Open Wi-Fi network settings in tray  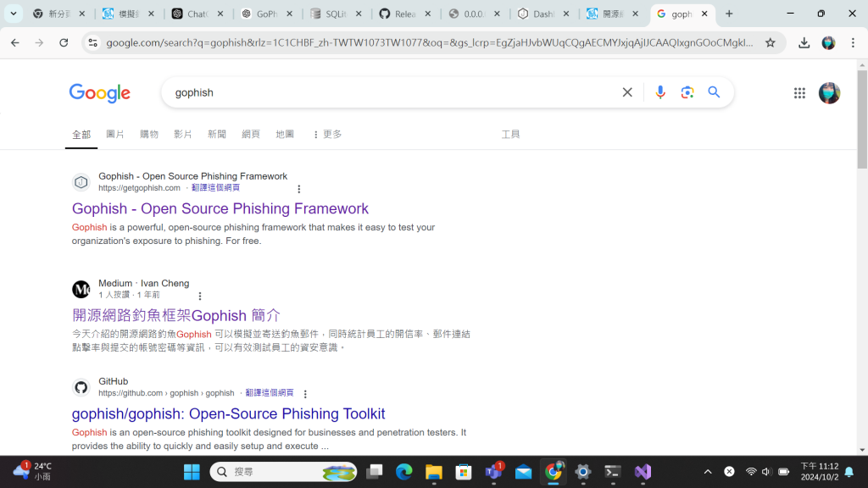pos(751,472)
